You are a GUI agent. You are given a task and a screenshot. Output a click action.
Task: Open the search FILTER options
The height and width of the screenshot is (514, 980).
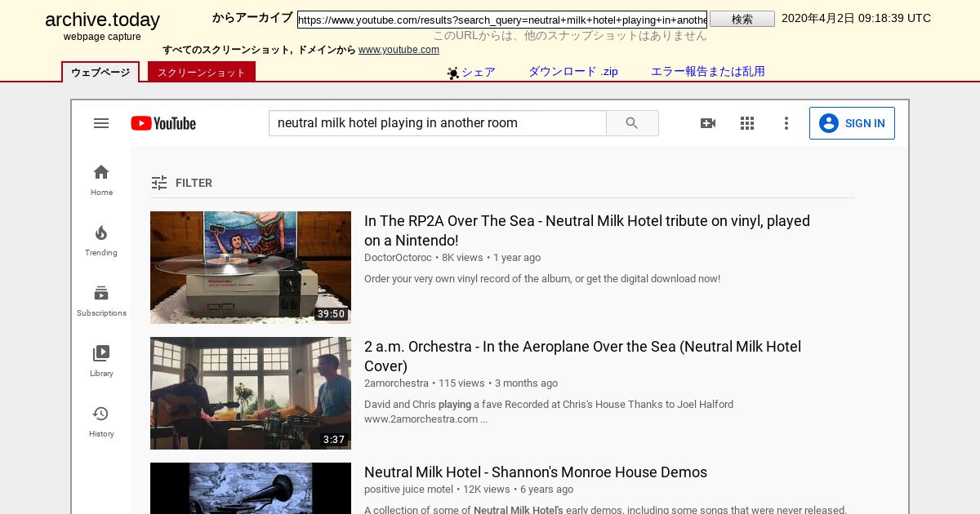(181, 183)
